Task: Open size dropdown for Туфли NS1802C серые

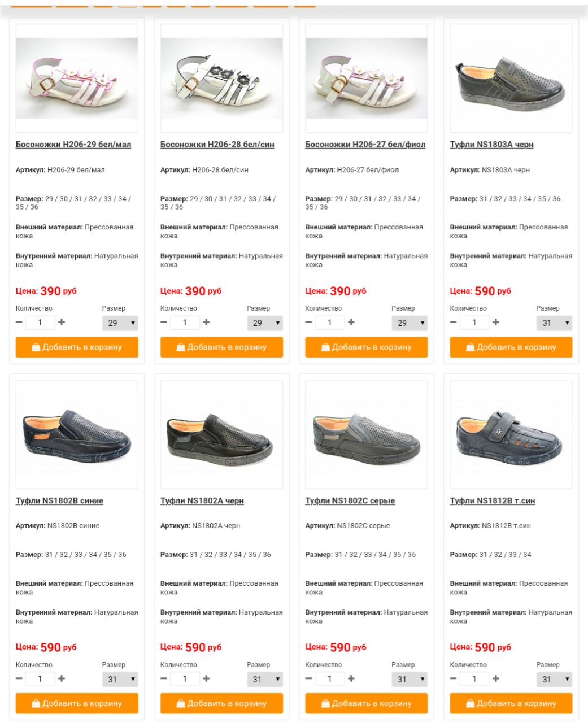Action: pos(410,680)
